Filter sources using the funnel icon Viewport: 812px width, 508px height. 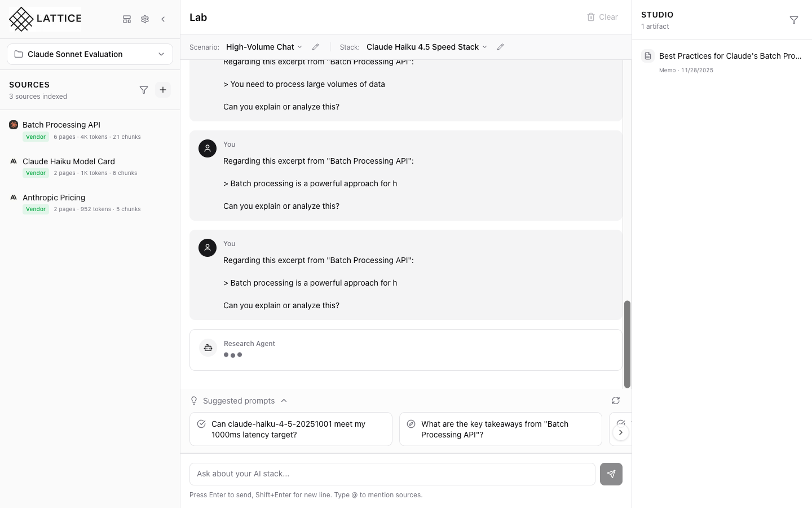click(144, 90)
